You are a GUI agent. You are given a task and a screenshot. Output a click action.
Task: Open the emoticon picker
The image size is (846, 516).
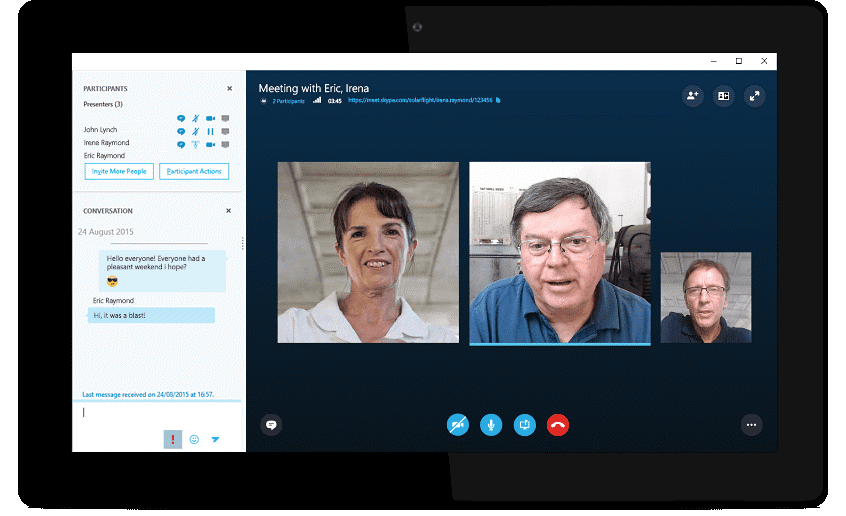pyautogui.click(x=194, y=440)
